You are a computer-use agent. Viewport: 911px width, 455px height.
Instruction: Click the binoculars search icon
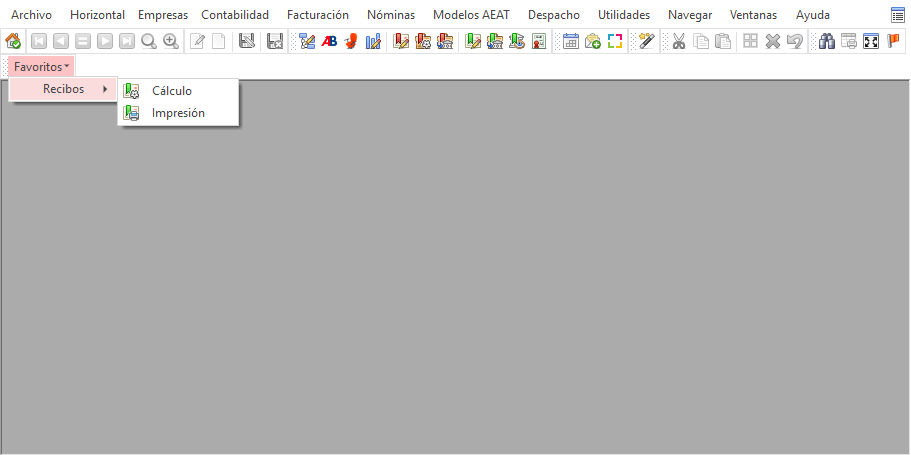tap(827, 41)
